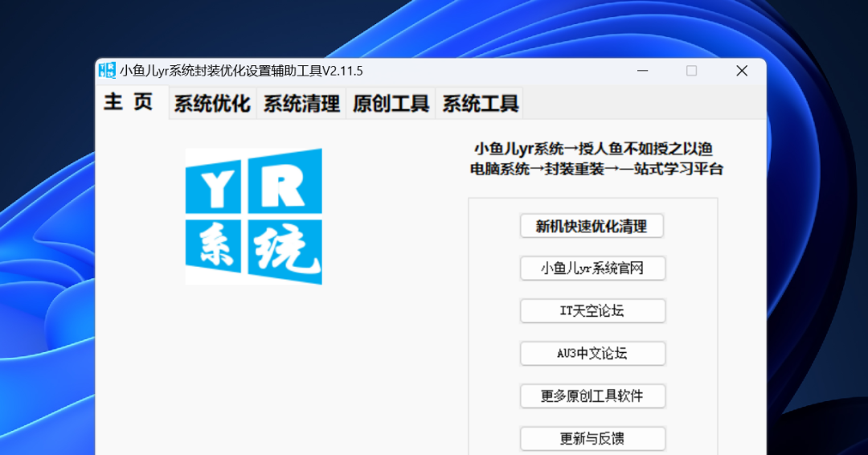Click the title text 小鱼儿yr系统封装优化设置辅助工具V2.11.5
This screenshot has width=868, height=455.
[241, 71]
